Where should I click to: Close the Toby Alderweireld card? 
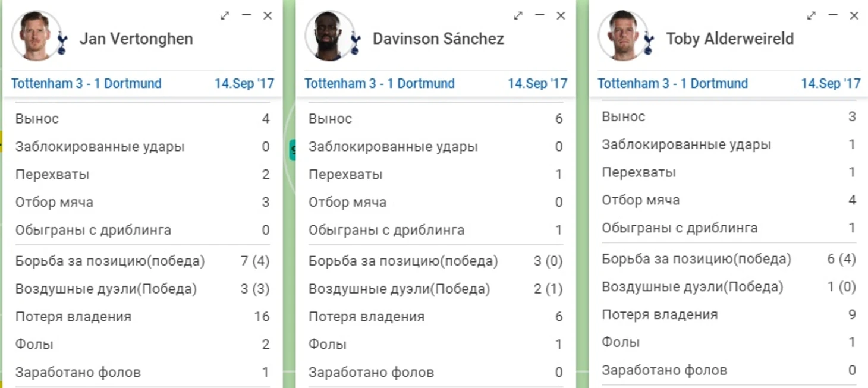coord(854,16)
